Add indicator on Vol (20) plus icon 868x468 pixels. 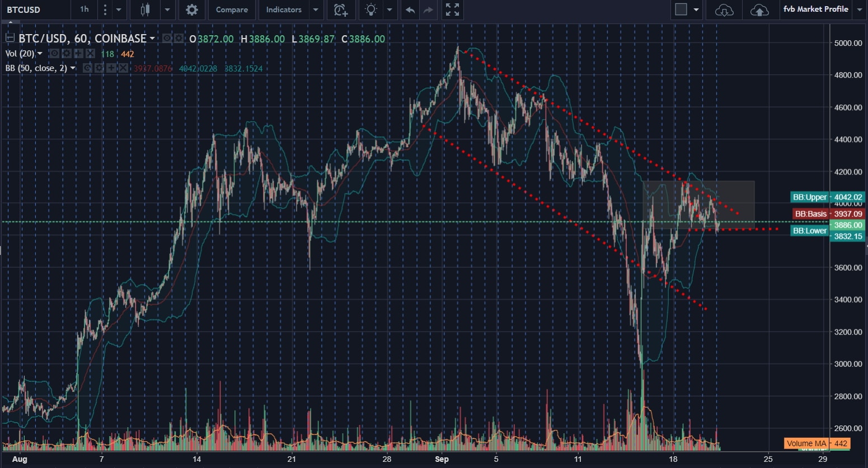[78, 54]
